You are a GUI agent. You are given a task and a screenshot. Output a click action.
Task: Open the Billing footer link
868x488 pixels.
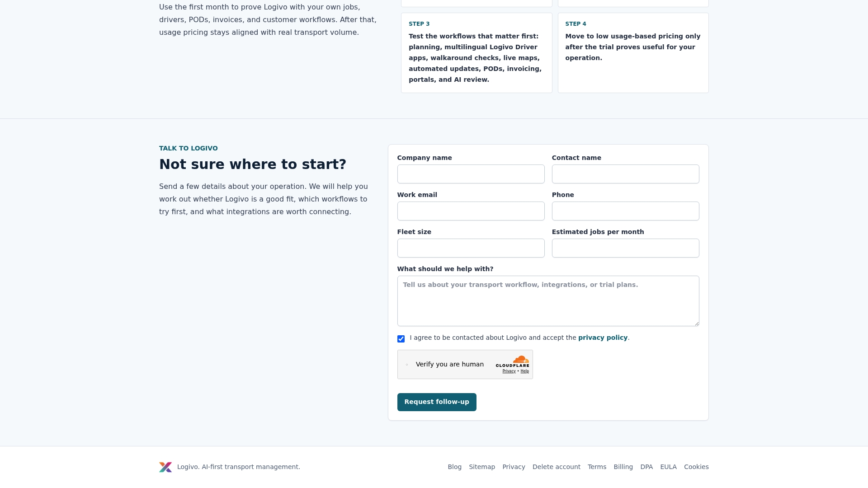pyautogui.click(x=623, y=467)
